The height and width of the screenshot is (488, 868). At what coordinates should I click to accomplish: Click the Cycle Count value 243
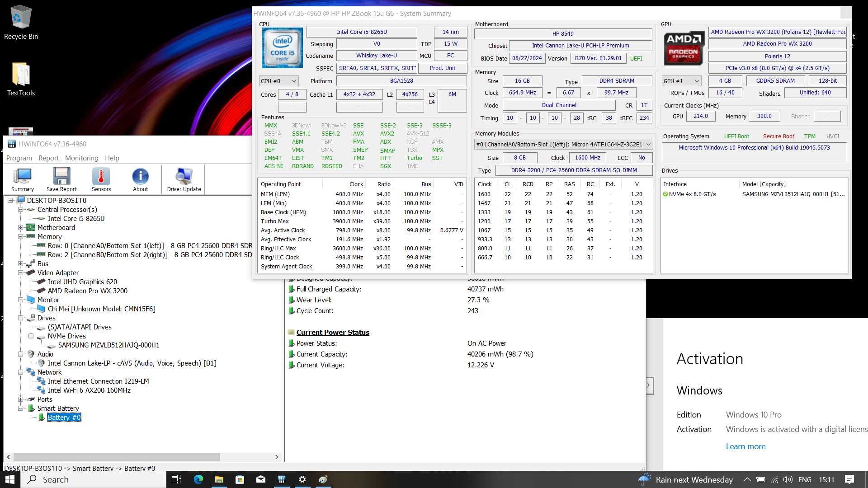click(472, 310)
